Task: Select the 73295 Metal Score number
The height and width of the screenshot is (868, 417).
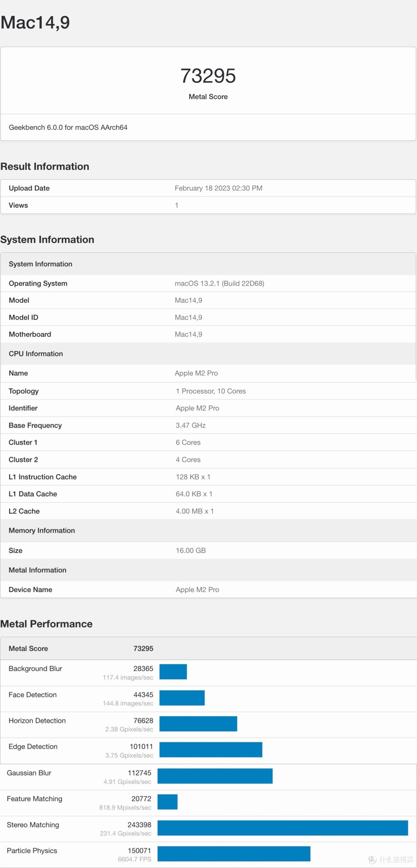Action: click(x=208, y=76)
